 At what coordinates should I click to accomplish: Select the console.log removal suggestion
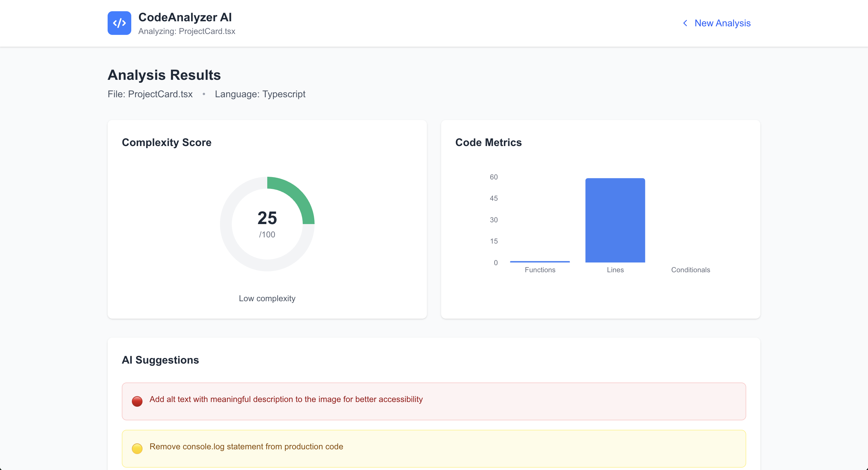[246, 446]
